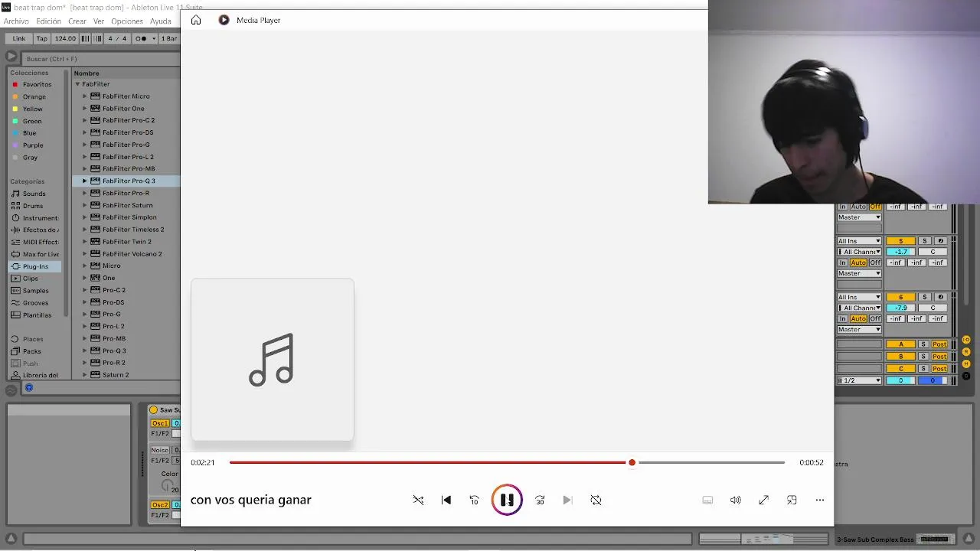Skip to previous track
Viewport: 980px width, 551px height.
[x=446, y=500]
